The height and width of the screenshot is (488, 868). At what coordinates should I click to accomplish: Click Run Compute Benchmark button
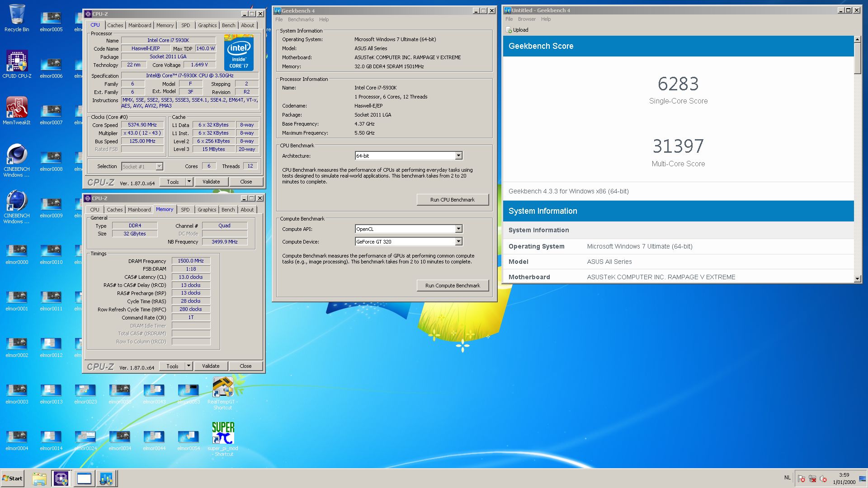pos(452,286)
